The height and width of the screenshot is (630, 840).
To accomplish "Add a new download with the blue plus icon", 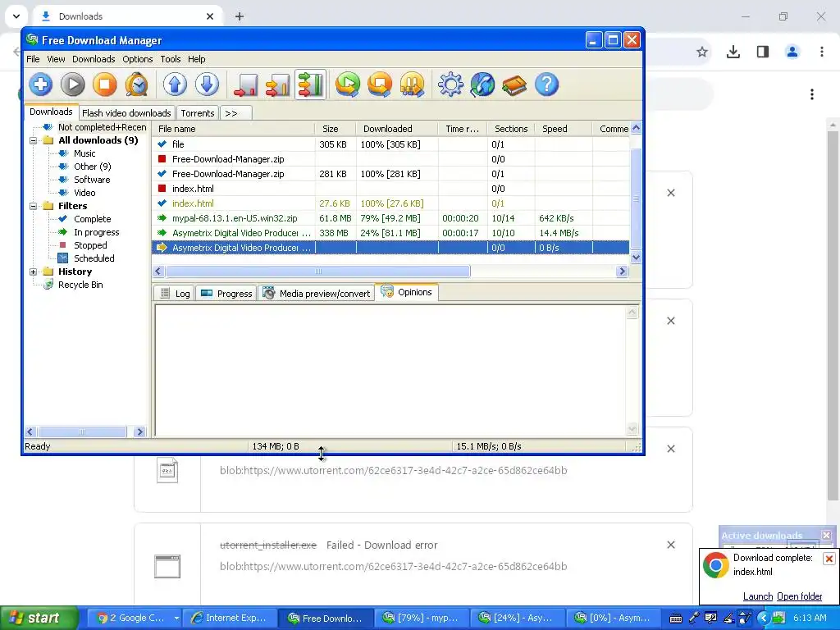I will (x=41, y=84).
